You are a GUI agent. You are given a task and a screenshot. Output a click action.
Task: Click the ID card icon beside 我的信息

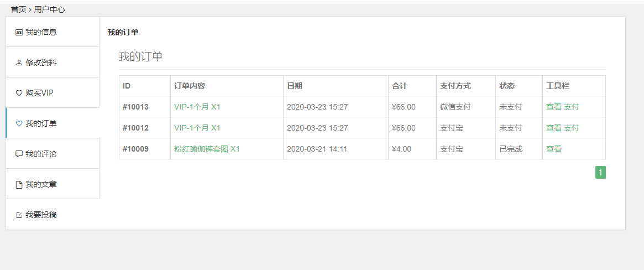19,32
